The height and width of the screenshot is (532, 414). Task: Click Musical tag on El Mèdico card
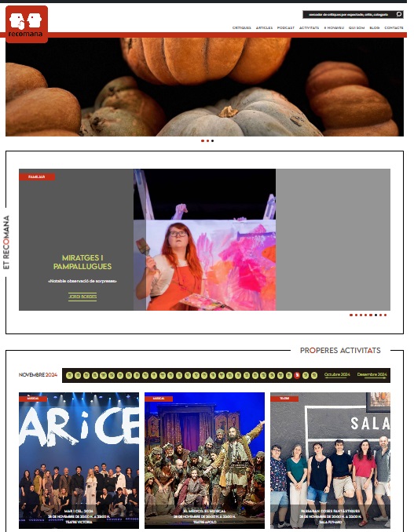159,399
